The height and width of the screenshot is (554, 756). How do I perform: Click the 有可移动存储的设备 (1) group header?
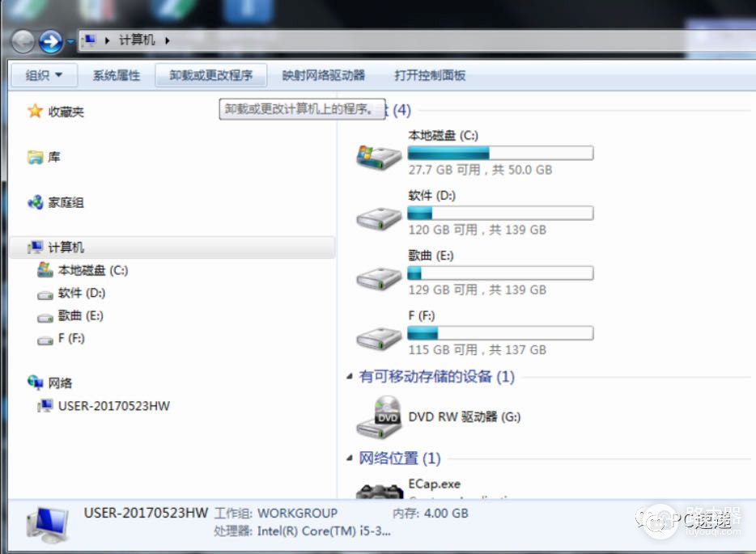pyautogui.click(x=437, y=376)
